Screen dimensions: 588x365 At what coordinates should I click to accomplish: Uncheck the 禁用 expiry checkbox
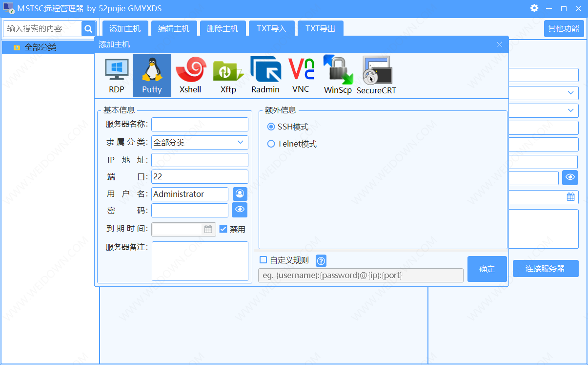223,229
